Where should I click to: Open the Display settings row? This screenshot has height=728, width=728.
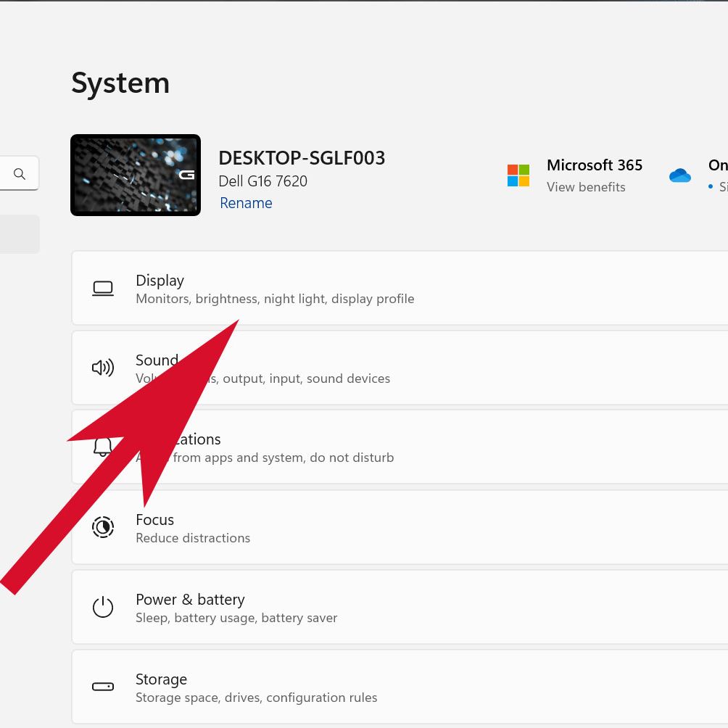pos(435,289)
